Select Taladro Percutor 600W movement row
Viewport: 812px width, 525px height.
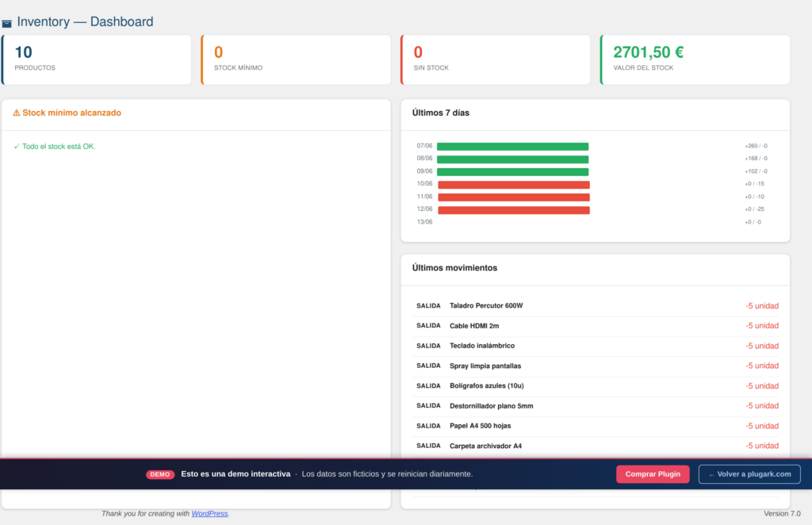pos(597,306)
